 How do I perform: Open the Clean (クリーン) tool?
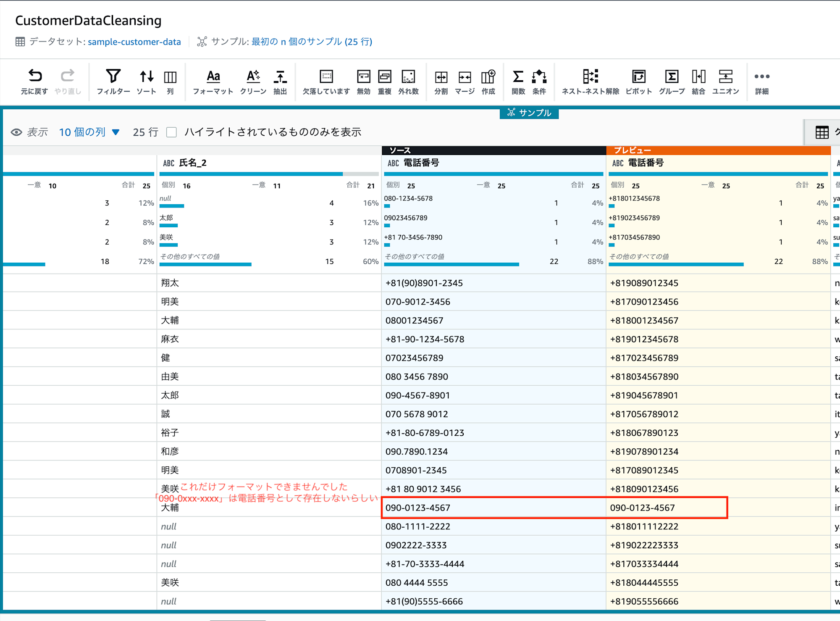coord(253,82)
